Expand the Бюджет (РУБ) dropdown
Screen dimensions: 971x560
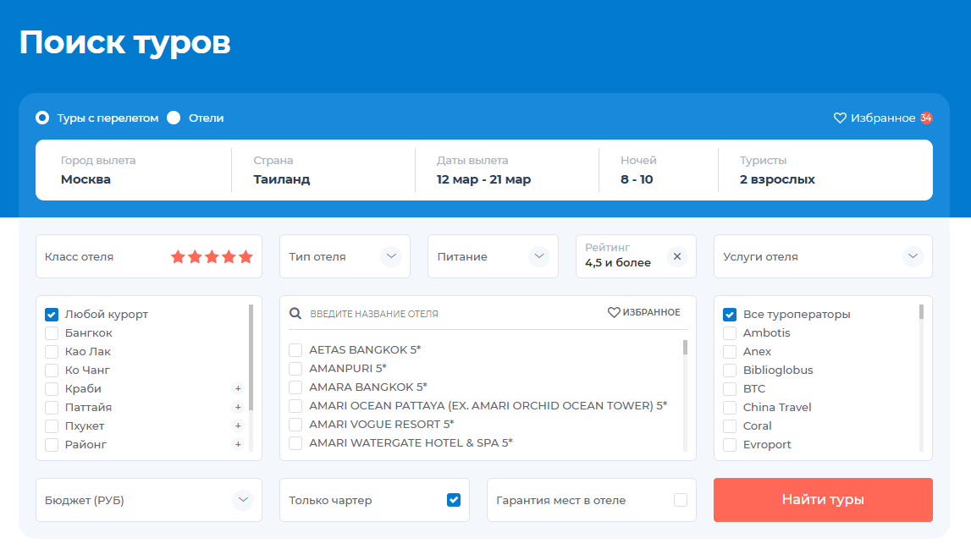(243, 500)
